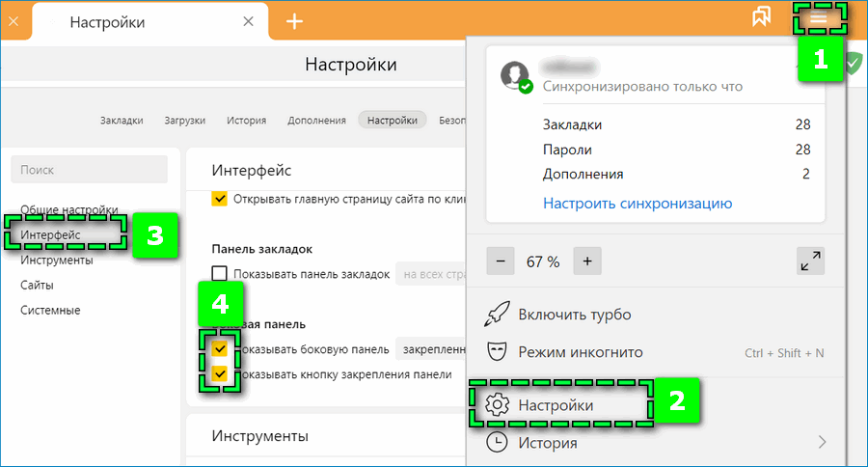868x467 pixels.
Task: Click 'Синхронизировано только что' status text
Action: click(x=642, y=87)
